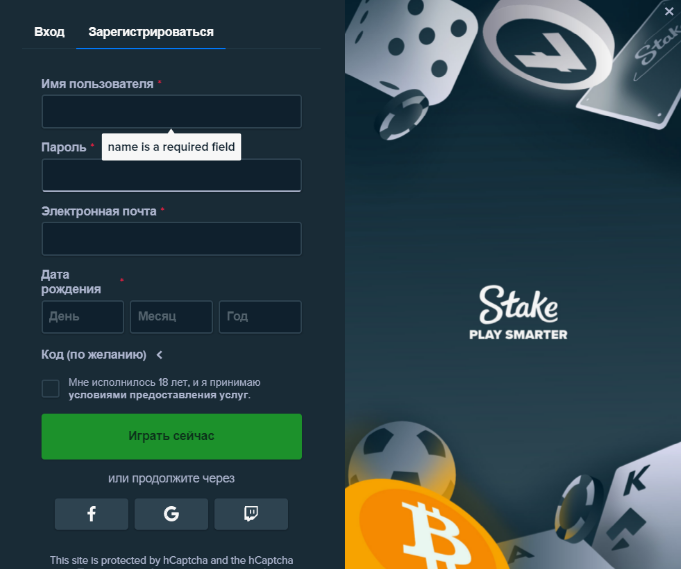This screenshot has height=569, width=681.
Task: Switch to the Вход tab
Action: click(x=50, y=32)
